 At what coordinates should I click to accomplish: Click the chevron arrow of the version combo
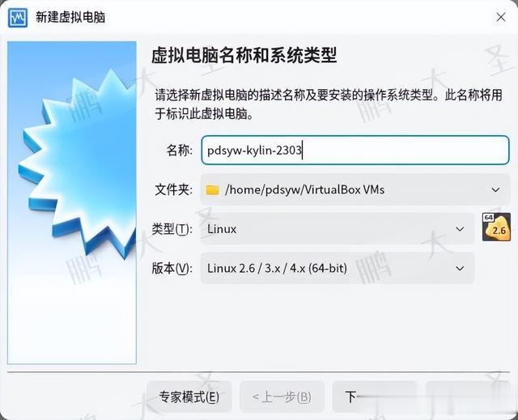(x=460, y=269)
